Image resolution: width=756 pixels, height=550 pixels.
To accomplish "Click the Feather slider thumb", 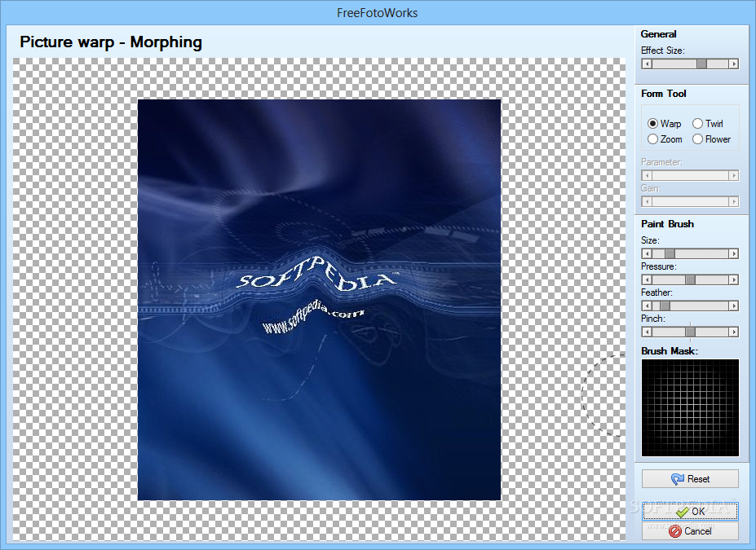I will [665, 306].
